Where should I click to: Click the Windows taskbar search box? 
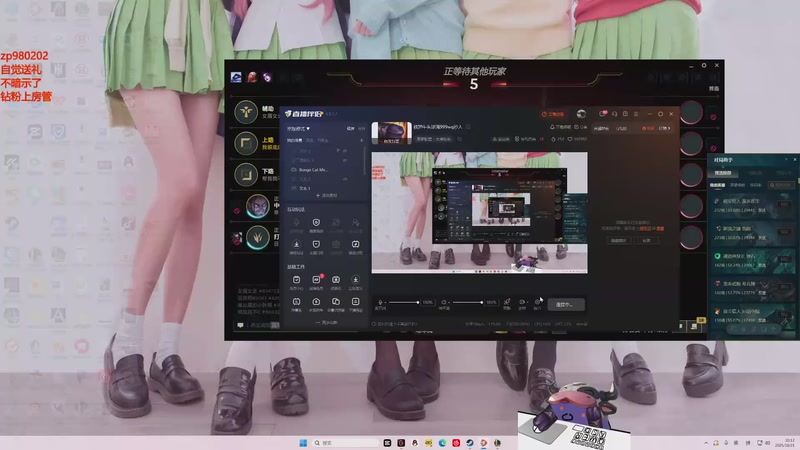click(344, 443)
